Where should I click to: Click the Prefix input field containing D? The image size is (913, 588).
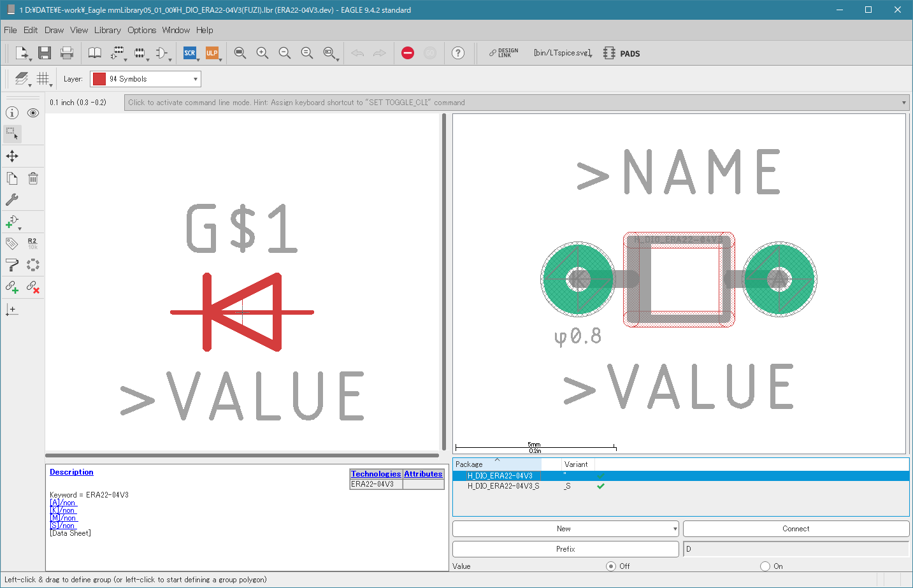coord(795,549)
